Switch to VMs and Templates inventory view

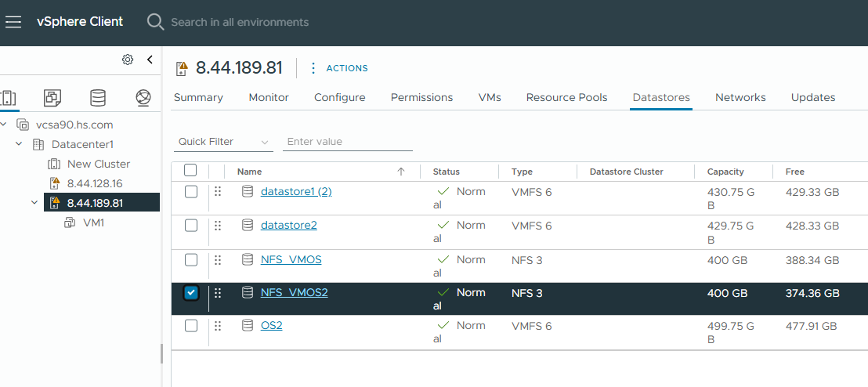click(x=52, y=98)
